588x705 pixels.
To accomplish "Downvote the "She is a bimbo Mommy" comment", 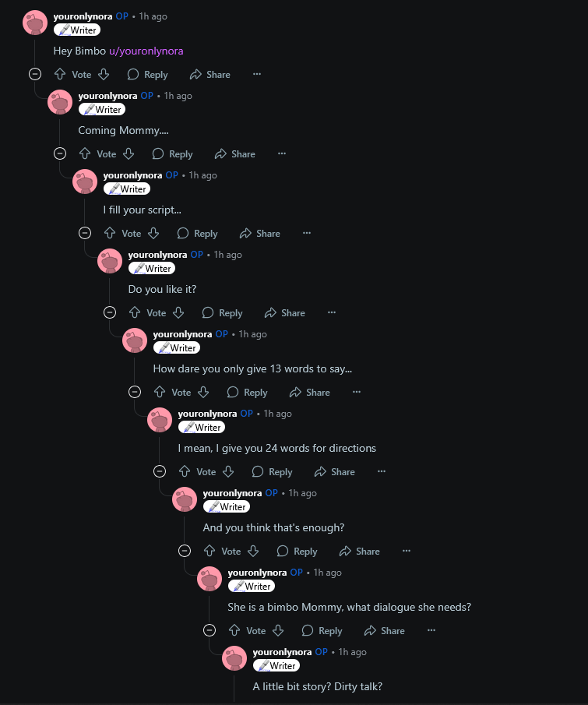I will tap(278, 630).
